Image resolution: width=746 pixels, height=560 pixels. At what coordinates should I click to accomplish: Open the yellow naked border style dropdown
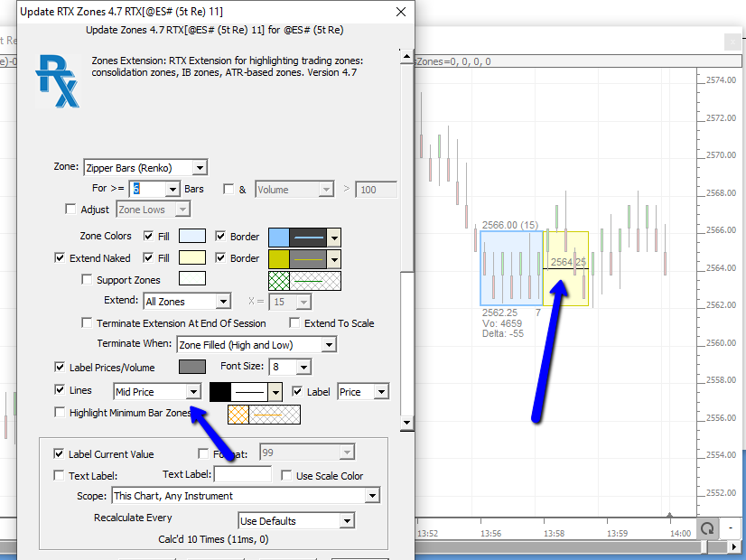click(334, 259)
